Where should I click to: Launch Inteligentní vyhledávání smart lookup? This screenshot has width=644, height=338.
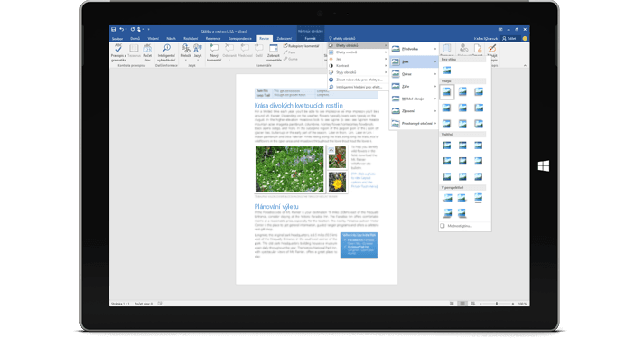click(166, 53)
